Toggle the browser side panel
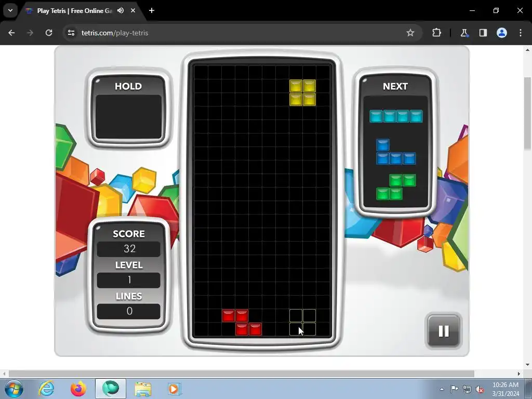Screen dimensions: 532x399 click(483, 33)
